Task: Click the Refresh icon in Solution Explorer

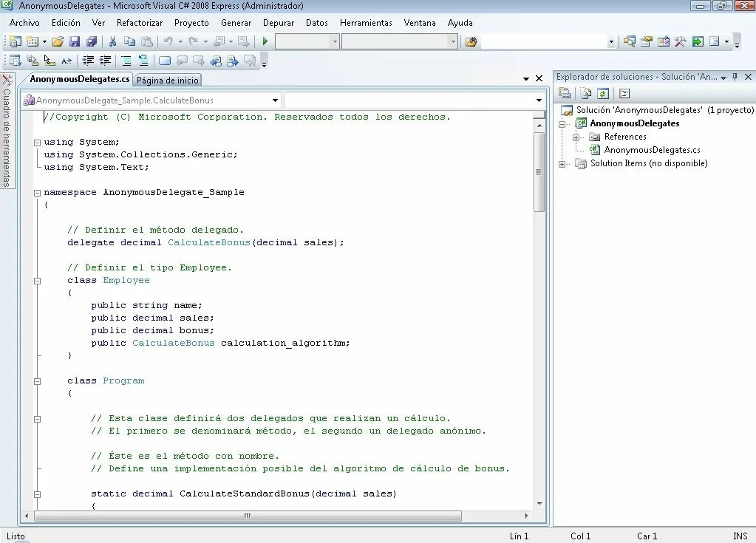Action: point(603,94)
